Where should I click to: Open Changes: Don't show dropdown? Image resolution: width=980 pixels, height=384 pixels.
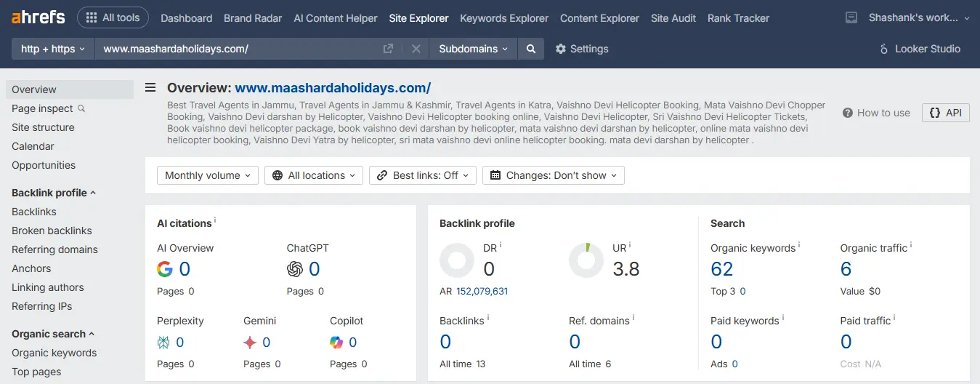pos(554,175)
